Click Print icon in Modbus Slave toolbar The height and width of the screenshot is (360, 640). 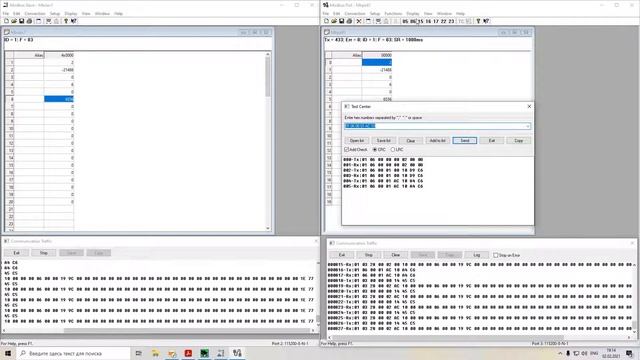pos(29,21)
